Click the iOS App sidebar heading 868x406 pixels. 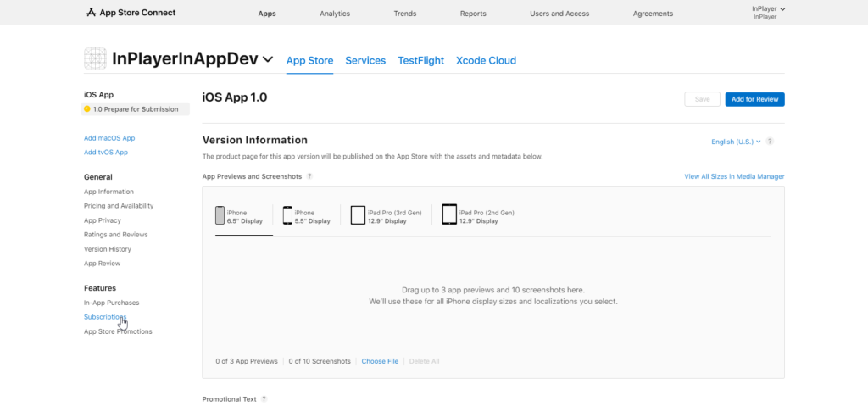pyautogui.click(x=98, y=95)
